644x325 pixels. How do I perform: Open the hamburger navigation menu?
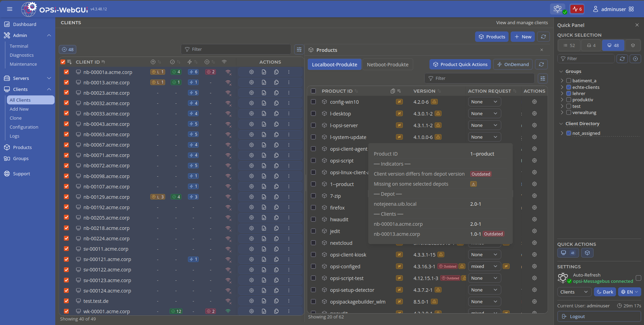tap(10, 9)
